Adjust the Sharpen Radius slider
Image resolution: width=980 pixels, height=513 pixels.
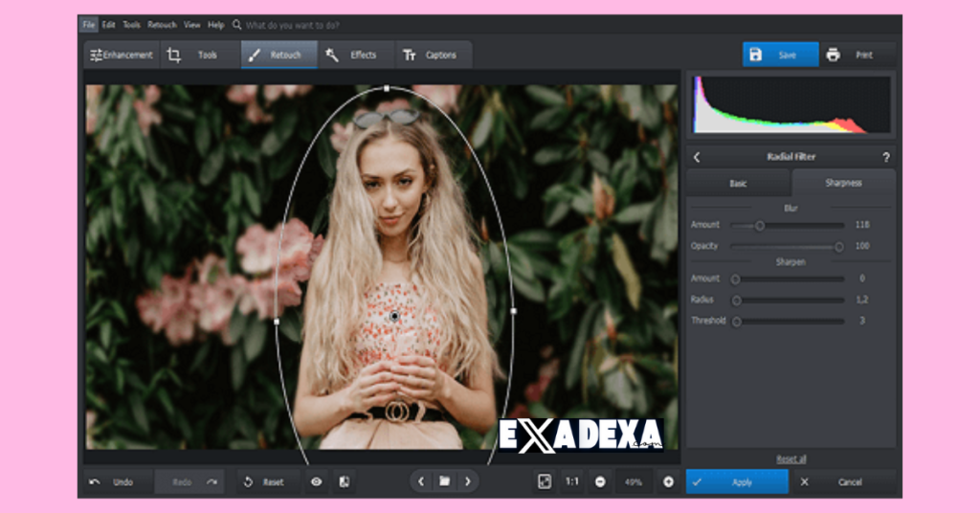click(788, 301)
